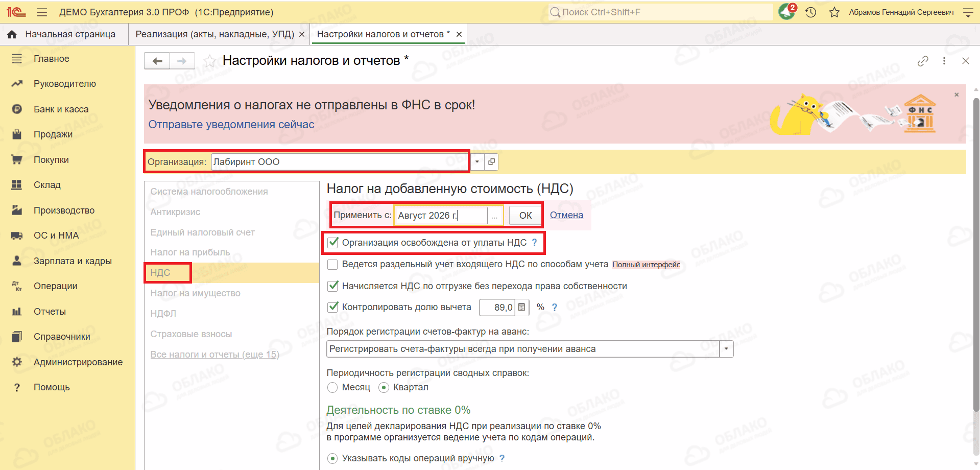
Task: Select Месяц periodicity radio button
Action: pos(332,388)
